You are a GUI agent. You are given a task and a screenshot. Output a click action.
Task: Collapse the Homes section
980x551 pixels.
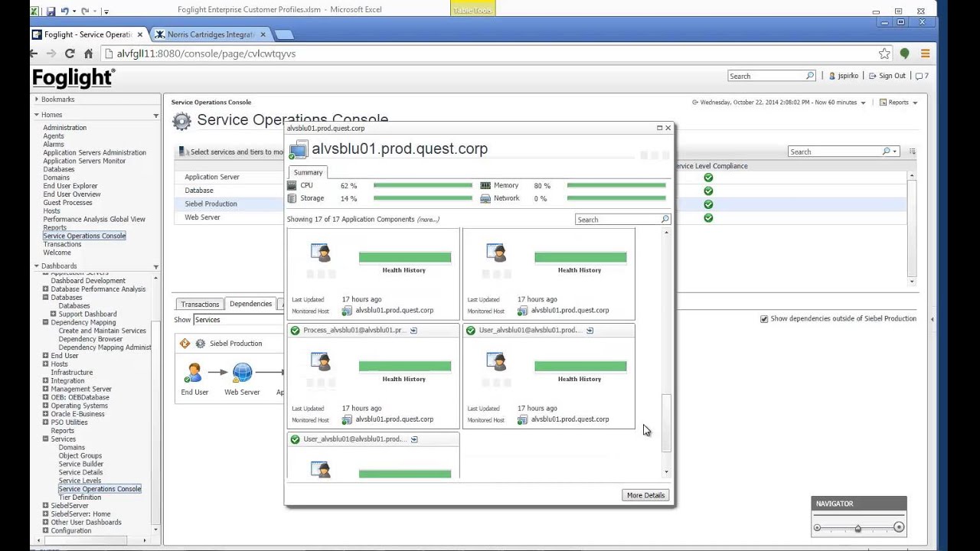[x=36, y=115]
